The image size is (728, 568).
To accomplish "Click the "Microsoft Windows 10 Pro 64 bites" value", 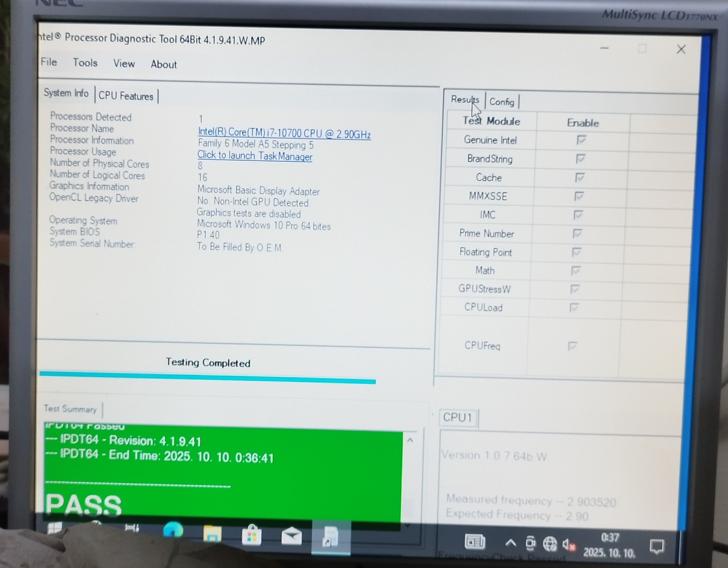I will tap(264, 225).
